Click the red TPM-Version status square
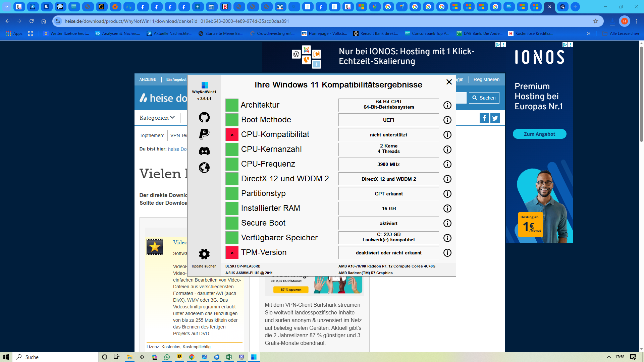This screenshot has height=362, width=644. point(232,253)
